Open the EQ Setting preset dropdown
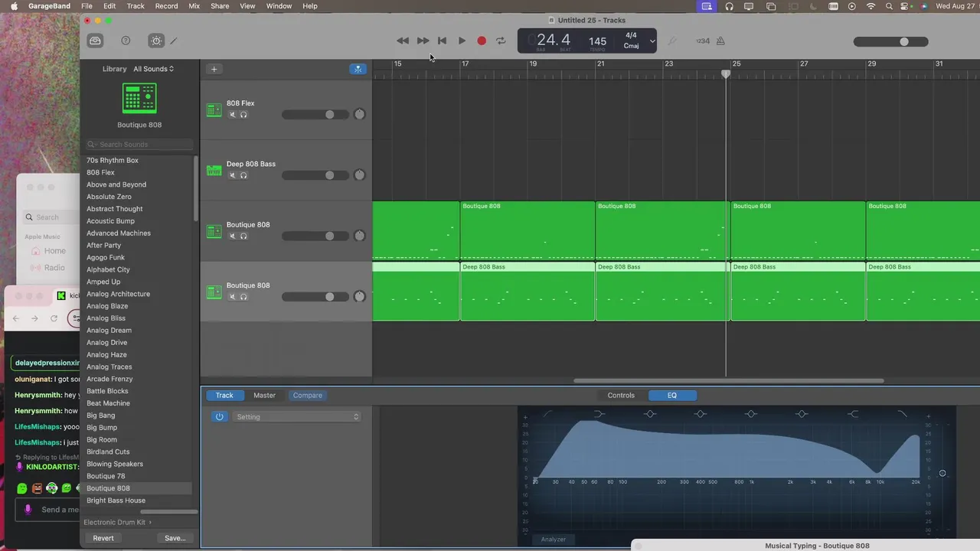This screenshot has height=551, width=980. pyautogui.click(x=296, y=417)
